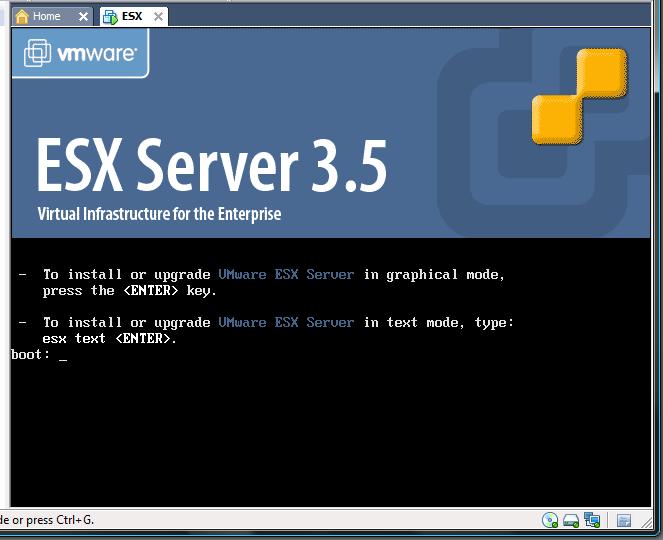663x540 pixels.
Task: Click the 'esx text <ENTER>.' line
Action: pos(110,338)
